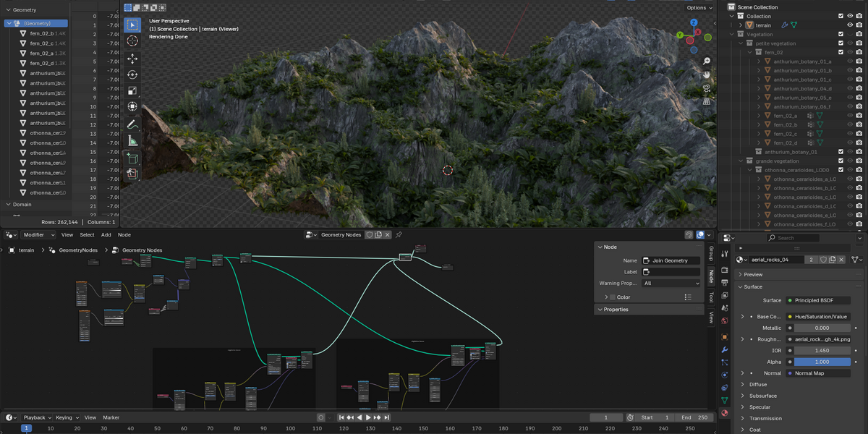Open Warning Propagation dropdown showing All
The height and width of the screenshot is (434, 868).
click(x=671, y=284)
